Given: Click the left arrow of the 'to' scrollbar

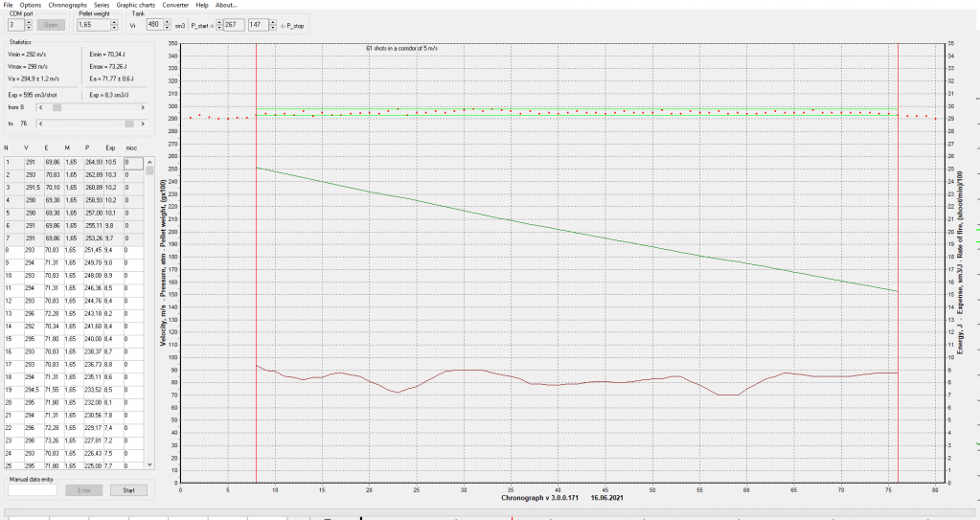Looking at the screenshot, I should (x=41, y=124).
